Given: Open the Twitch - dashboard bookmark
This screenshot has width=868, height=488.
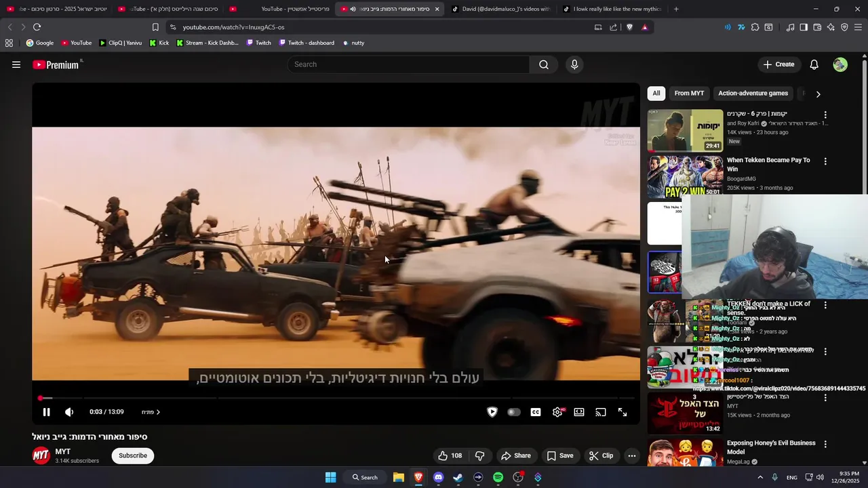Looking at the screenshot, I should pyautogui.click(x=307, y=43).
